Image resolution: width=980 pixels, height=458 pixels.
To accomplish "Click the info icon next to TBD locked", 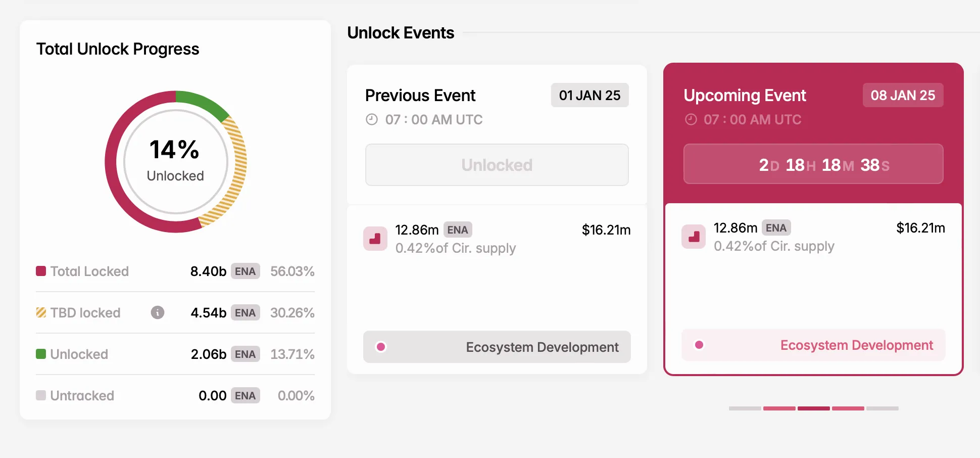I will 157,312.
